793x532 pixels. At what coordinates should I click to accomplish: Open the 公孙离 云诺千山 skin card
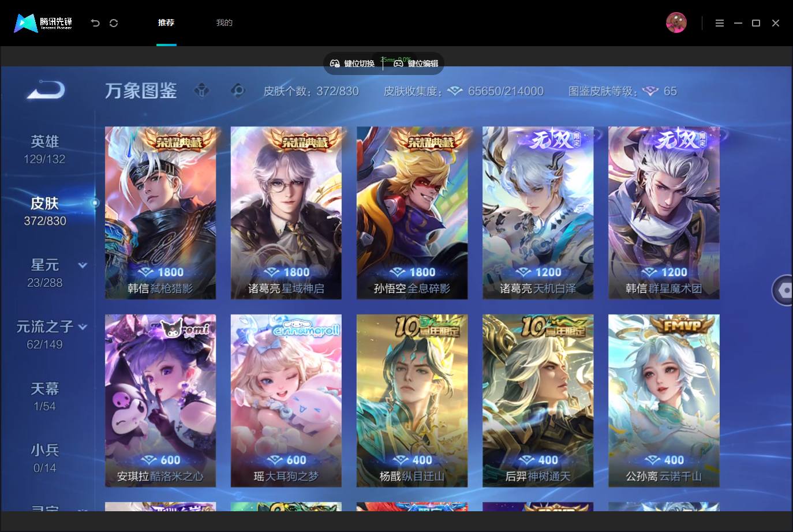pyautogui.click(x=664, y=400)
